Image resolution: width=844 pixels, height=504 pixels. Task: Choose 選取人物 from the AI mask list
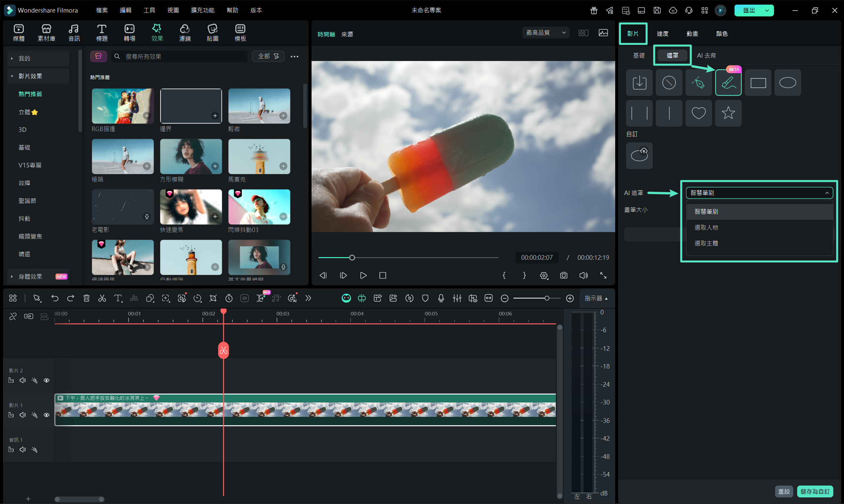tap(706, 227)
